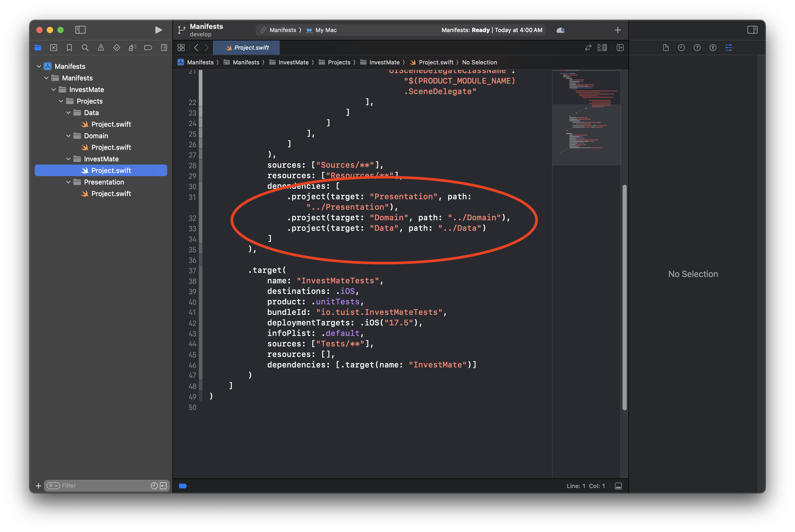Click the My Mac destination selector
This screenshot has height=532, width=795.
pyautogui.click(x=325, y=30)
